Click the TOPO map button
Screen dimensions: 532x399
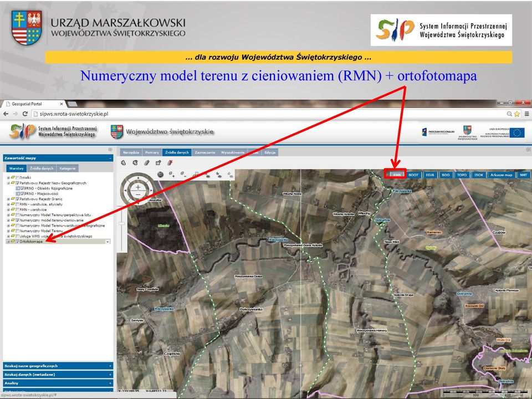[x=462, y=175]
